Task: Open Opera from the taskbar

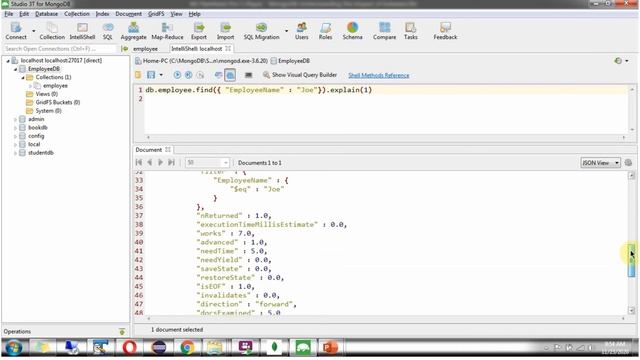Action: (129, 347)
